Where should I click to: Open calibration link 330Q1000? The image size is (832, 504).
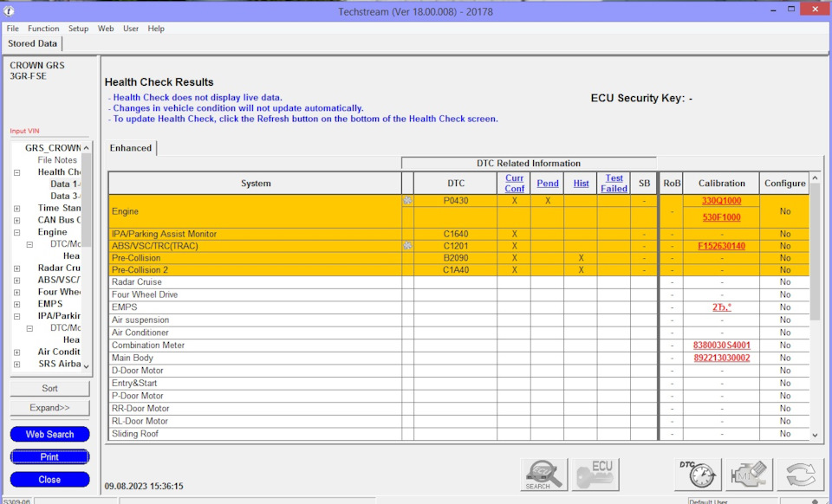pos(722,201)
